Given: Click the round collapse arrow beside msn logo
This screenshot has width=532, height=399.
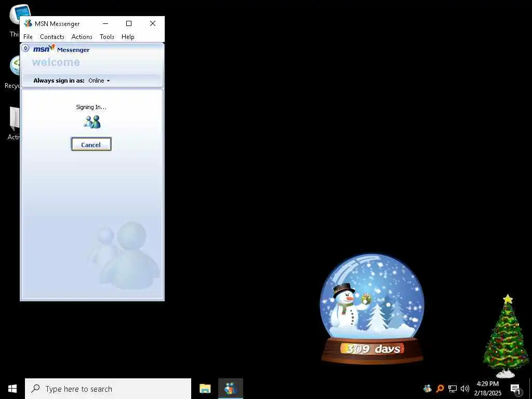Looking at the screenshot, I should tap(25, 48).
